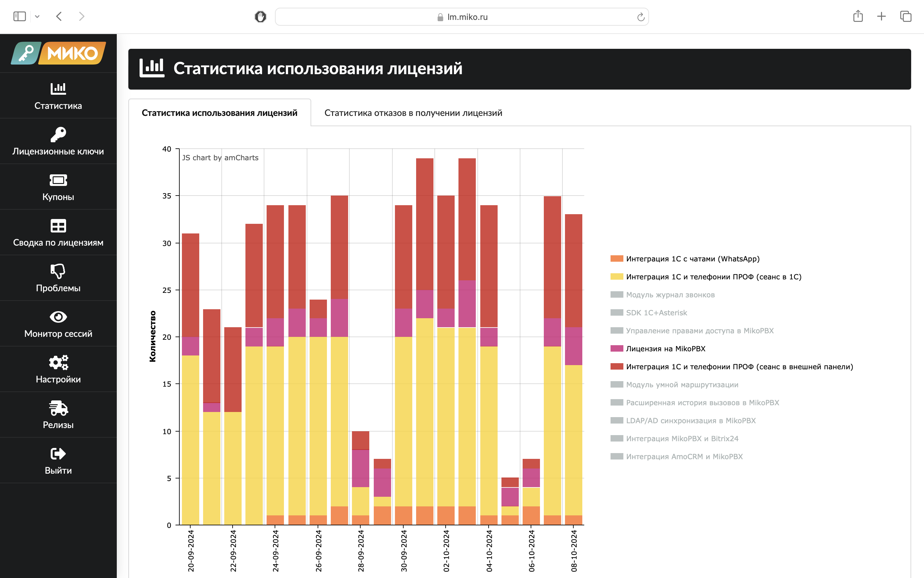Select Проблемы menu label
This screenshot has width=924, height=578.
pyautogui.click(x=58, y=288)
